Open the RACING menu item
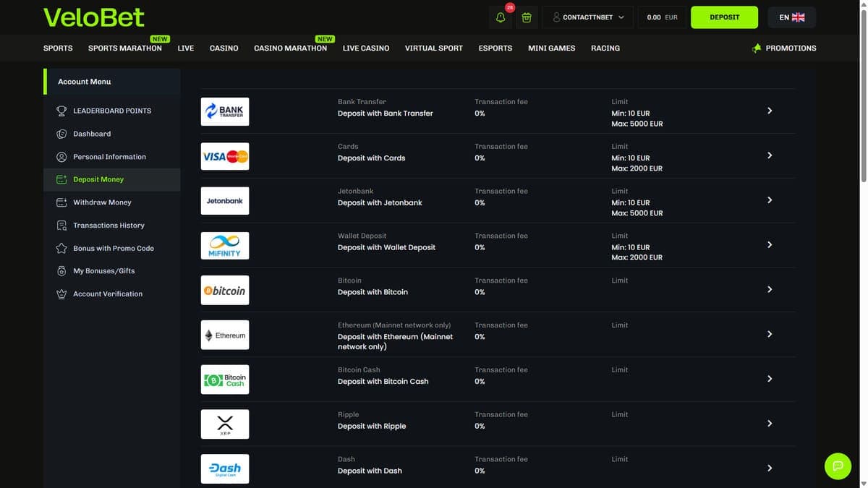This screenshot has width=868, height=488. pos(605,48)
